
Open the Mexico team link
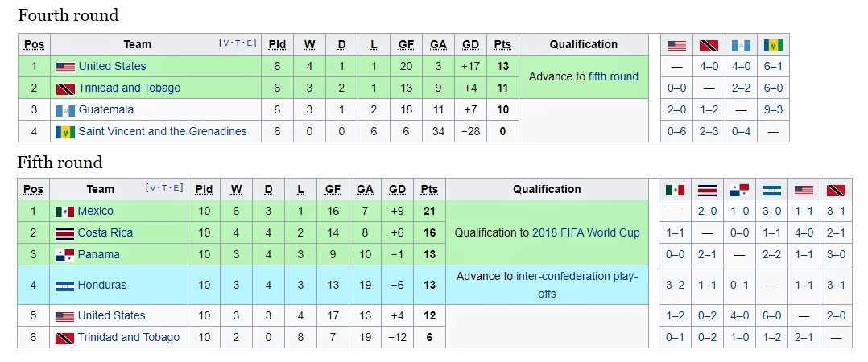pos(96,211)
